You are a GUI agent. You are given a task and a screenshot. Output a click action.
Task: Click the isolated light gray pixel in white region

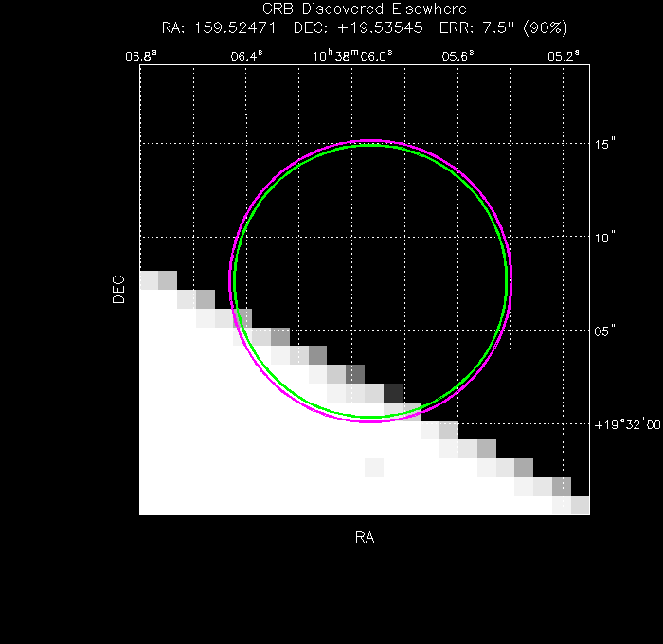tap(374, 468)
